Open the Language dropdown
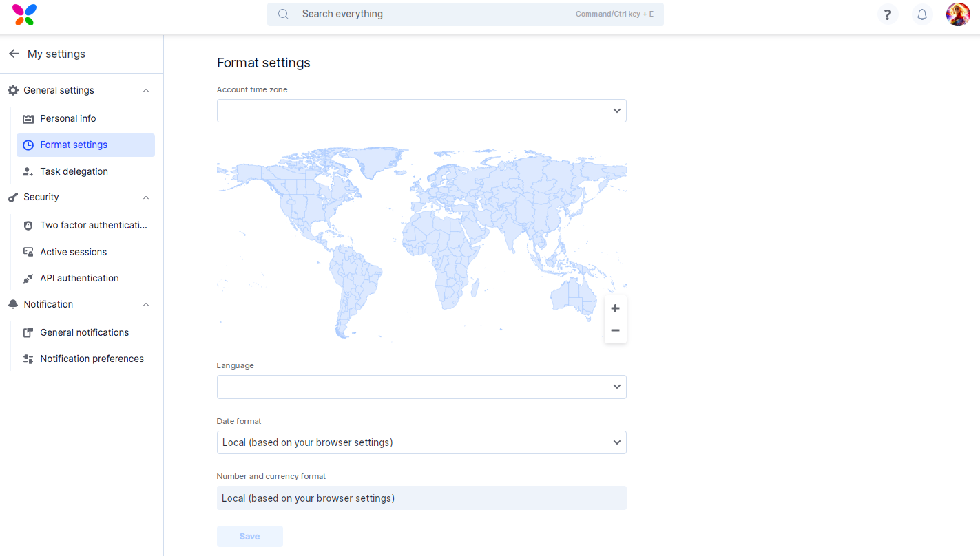 (421, 387)
